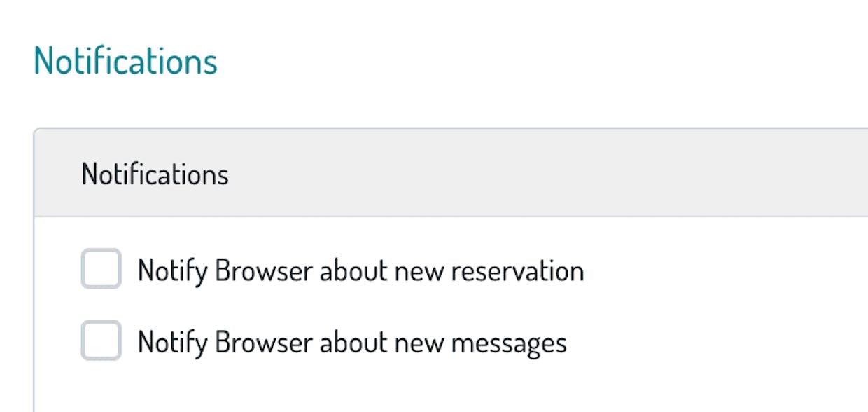Click 'Notify' in the new reservation option
This screenshot has width=868, height=412.
[x=172, y=270]
